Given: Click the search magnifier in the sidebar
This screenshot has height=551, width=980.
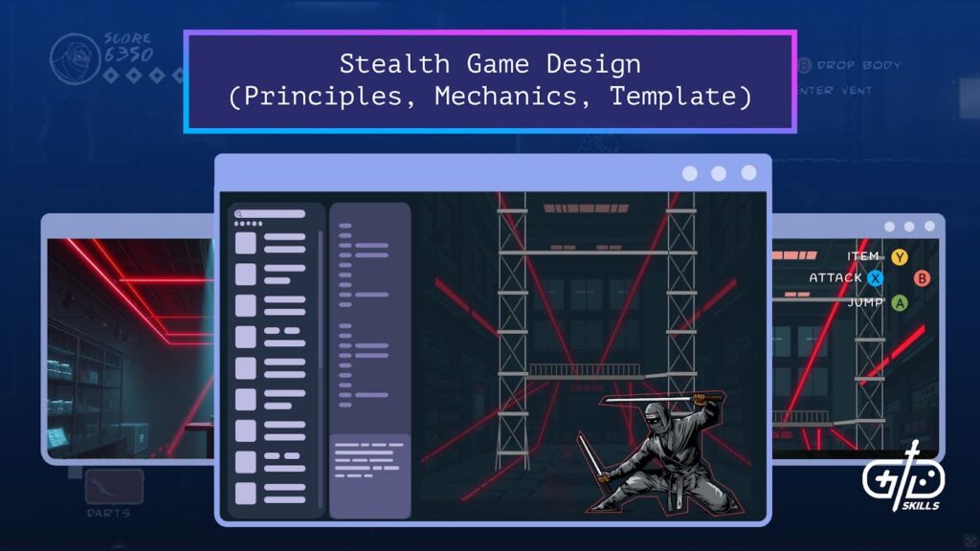Looking at the screenshot, I should click(x=238, y=213).
